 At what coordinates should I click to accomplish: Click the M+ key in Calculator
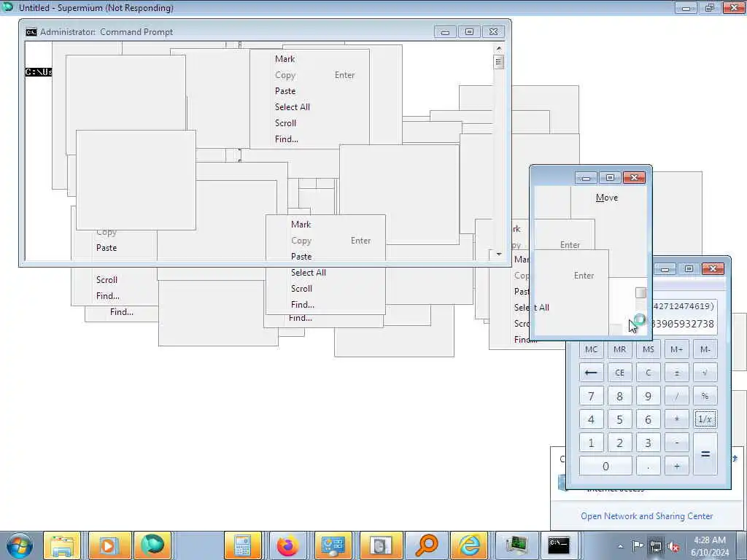(x=676, y=349)
